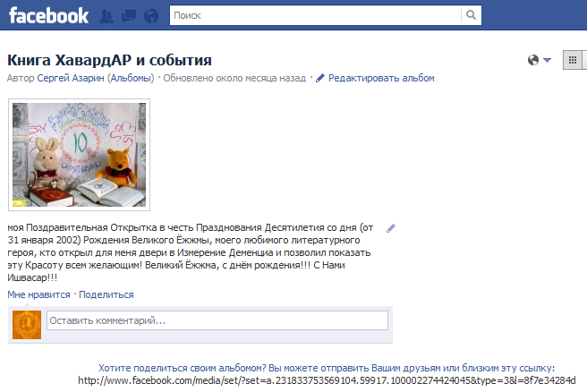Click the album title Книга ХавардАР и события
The image size is (587, 392).
pos(109,60)
